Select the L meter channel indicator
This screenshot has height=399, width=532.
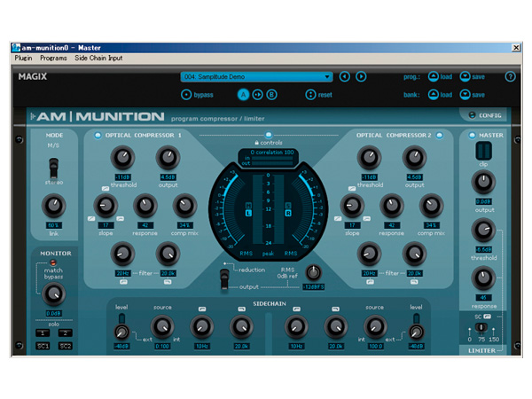click(248, 214)
